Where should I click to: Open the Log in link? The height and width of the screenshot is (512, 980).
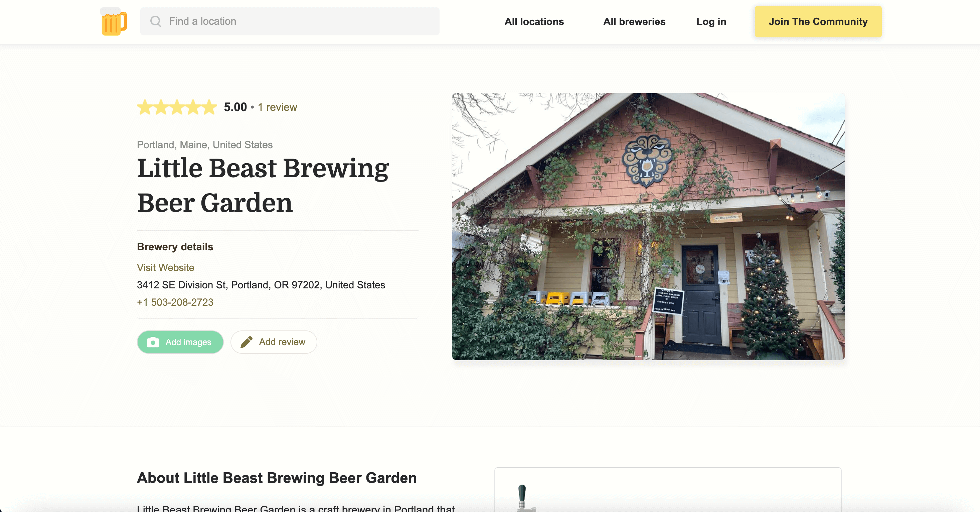click(x=711, y=22)
